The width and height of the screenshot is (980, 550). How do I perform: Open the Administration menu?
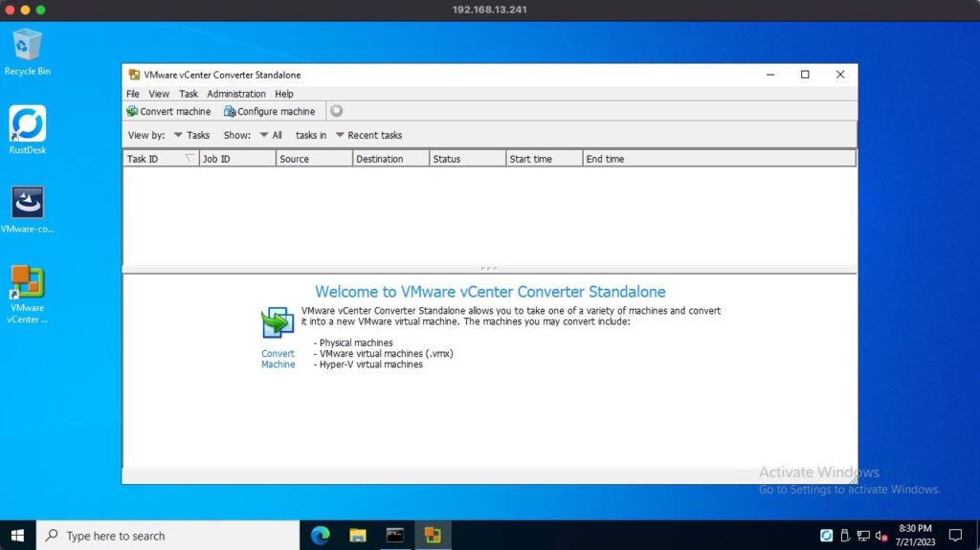[236, 94]
